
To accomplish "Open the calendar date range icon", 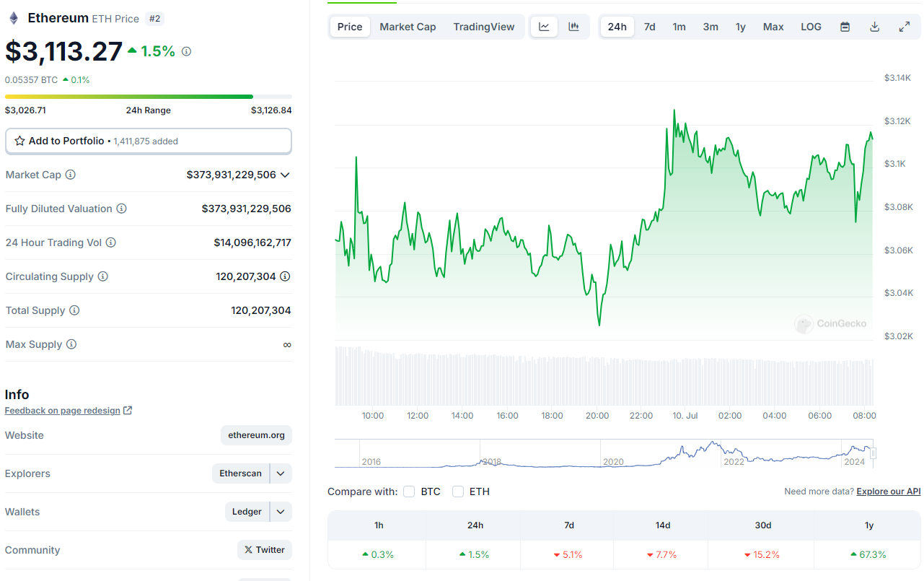I will click(x=845, y=27).
